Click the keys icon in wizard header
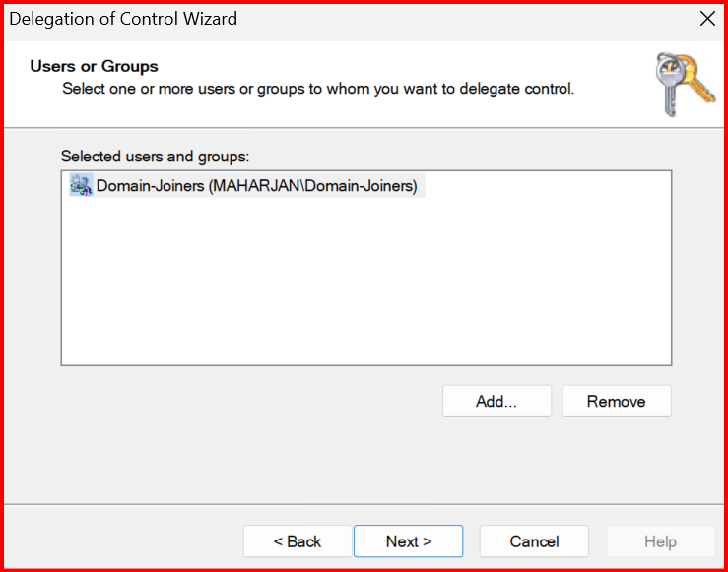728x572 pixels. pyautogui.click(x=686, y=84)
